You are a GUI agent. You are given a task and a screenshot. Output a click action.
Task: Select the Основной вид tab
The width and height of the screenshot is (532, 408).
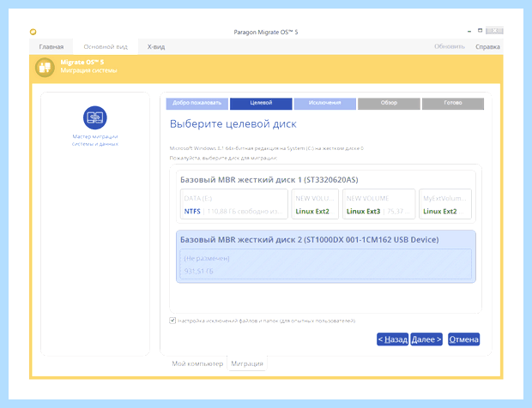[x=106, y=47]
